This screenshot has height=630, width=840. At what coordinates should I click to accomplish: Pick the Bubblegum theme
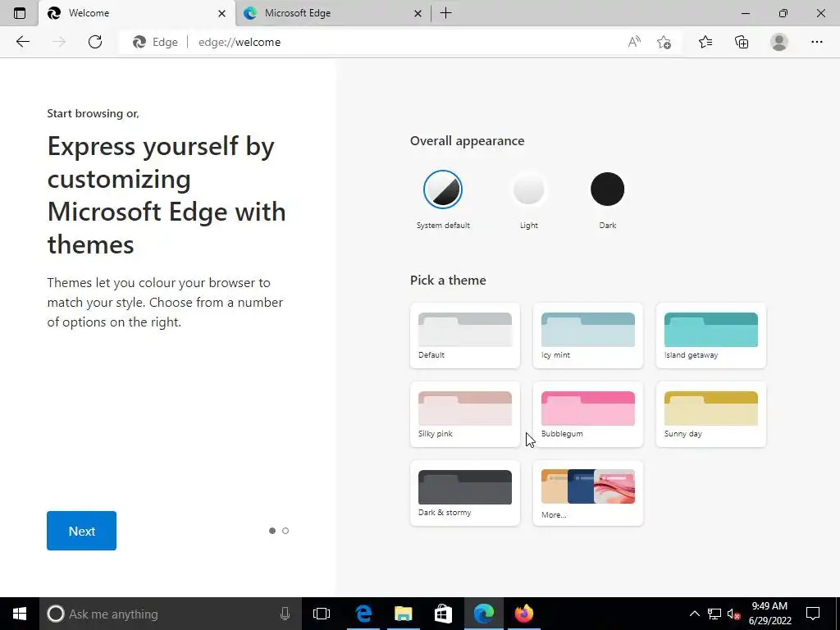tap(588, 414)
